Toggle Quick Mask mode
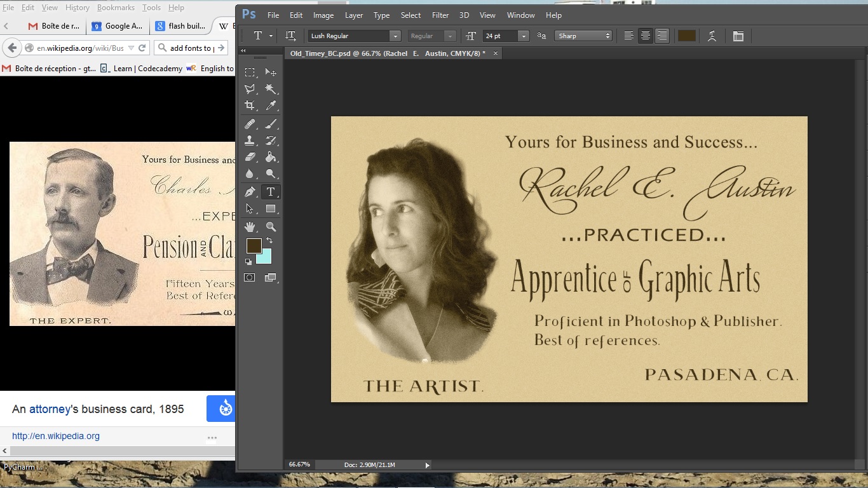The image size is (868, 488). pos(249,278)
